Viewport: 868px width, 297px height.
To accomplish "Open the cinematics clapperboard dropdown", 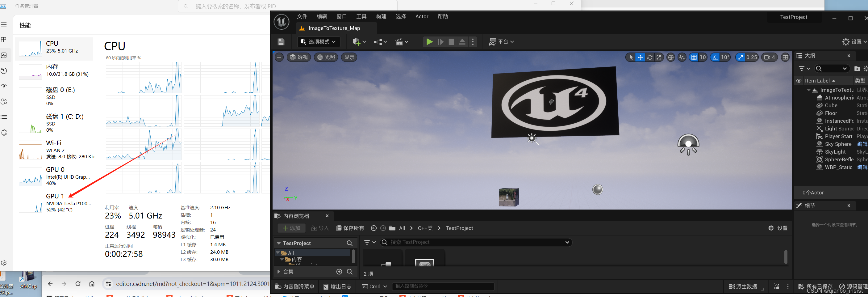I will [x=402, y=42].
